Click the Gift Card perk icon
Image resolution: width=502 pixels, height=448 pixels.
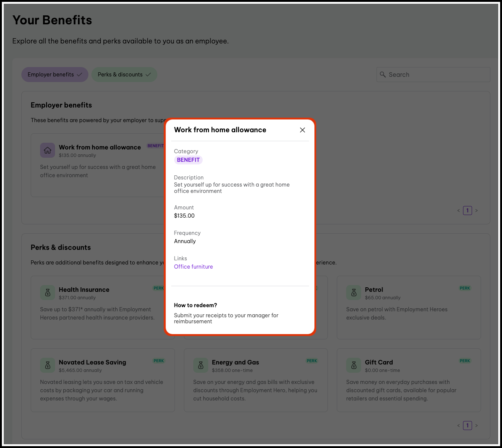click(354, 366)
